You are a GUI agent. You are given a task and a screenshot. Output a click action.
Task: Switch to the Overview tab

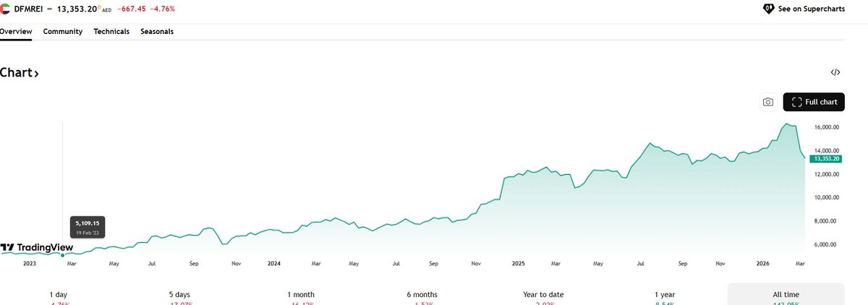(15, 32)
